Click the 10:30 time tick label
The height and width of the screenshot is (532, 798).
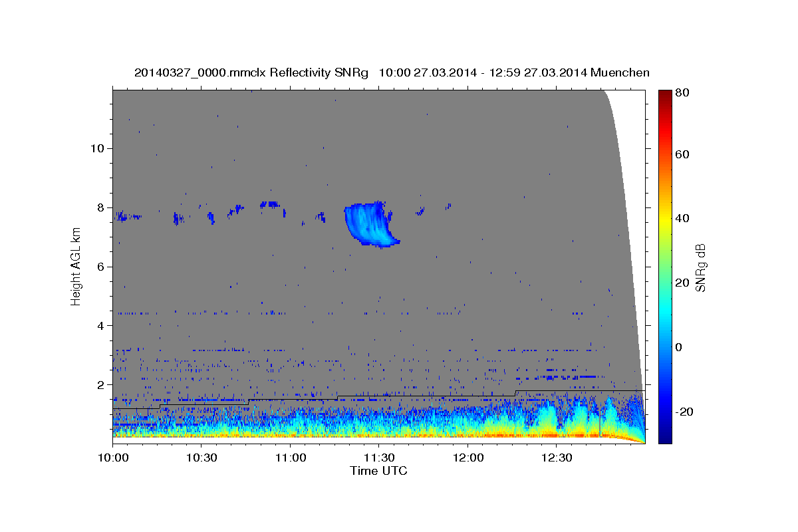[x=201, y=458]
